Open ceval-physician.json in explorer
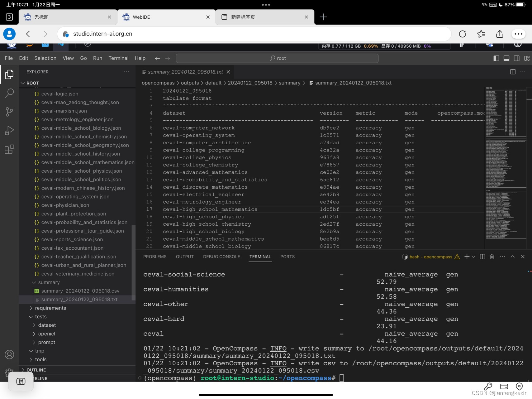This screenshot has height=399, width=532. pos(65,205)
